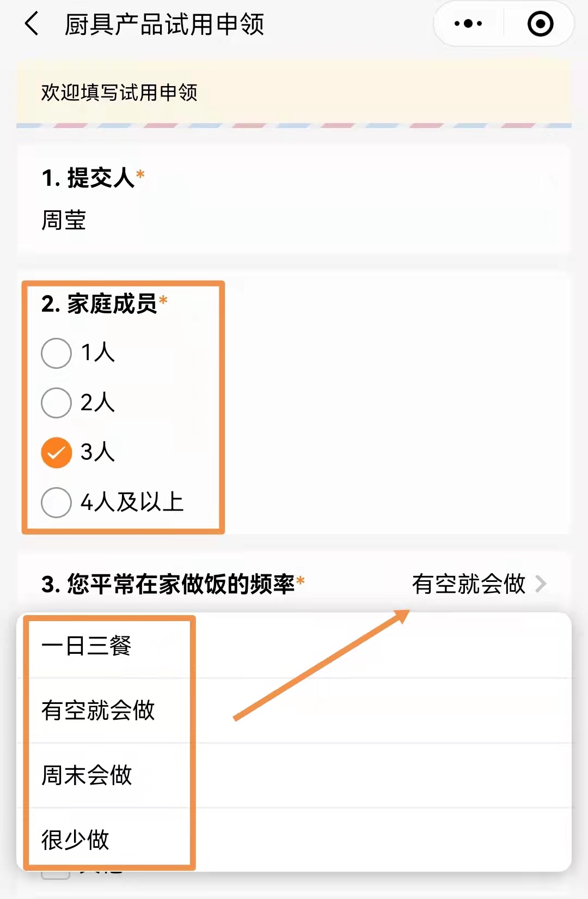
Task: Click the checked 3人 radio button
Action: coord(57,452)
